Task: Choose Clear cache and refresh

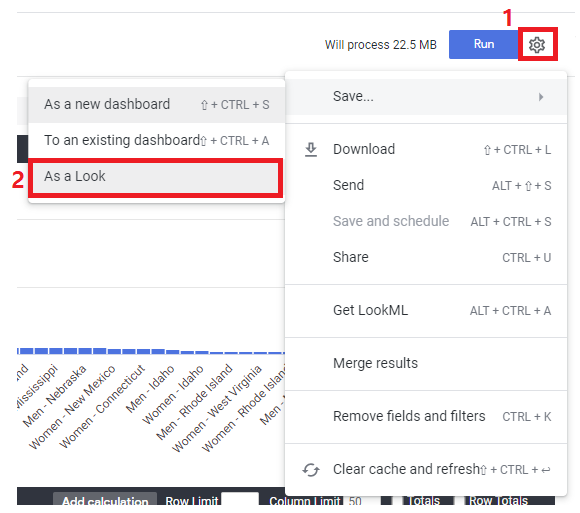Action: 426,469
